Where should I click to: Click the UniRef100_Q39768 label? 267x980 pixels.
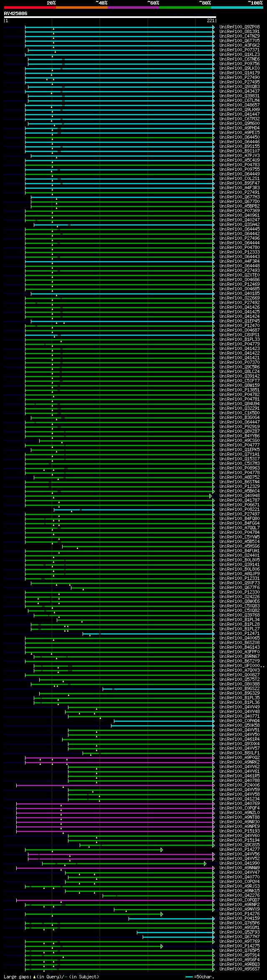(x=239, y=615)
